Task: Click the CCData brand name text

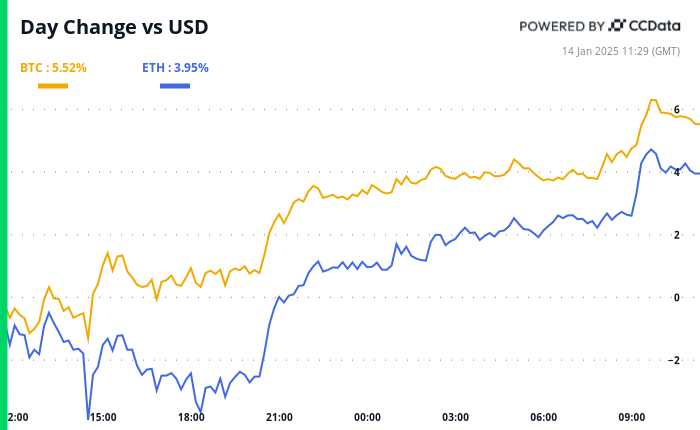Action: pyautogui.click(x=655, y=26)
